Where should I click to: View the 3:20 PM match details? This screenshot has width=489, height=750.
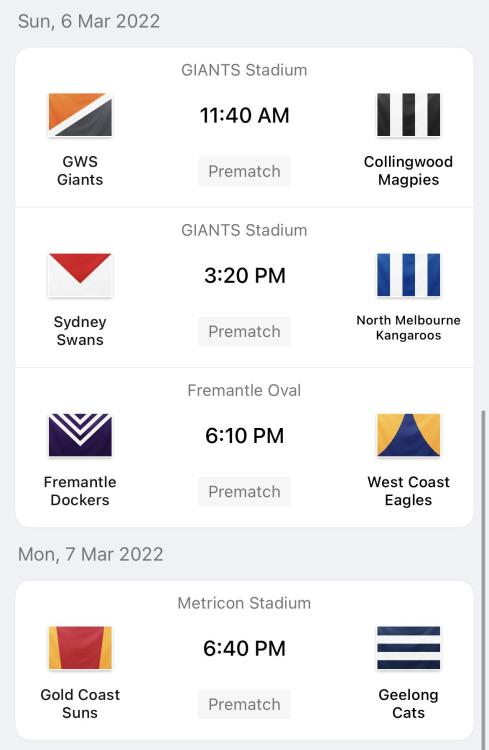click(x=244, y=276)
